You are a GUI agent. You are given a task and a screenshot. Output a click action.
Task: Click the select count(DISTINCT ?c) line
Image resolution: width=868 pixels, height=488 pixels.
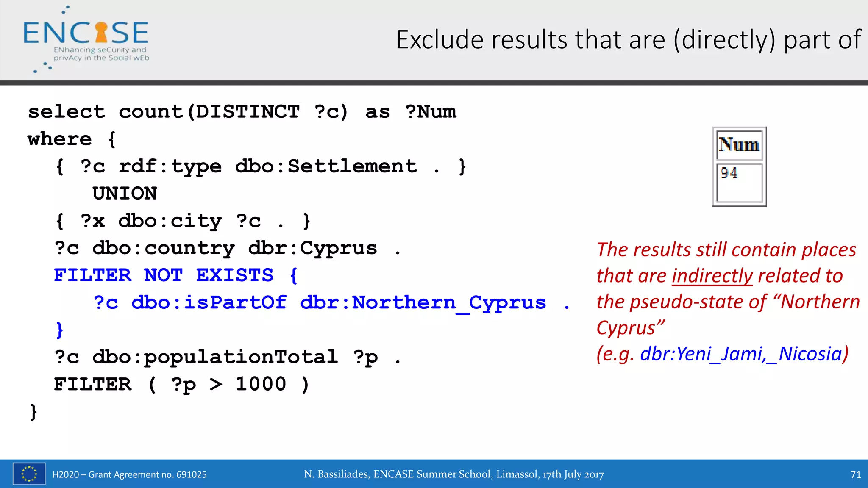click(x=242, y=112)
